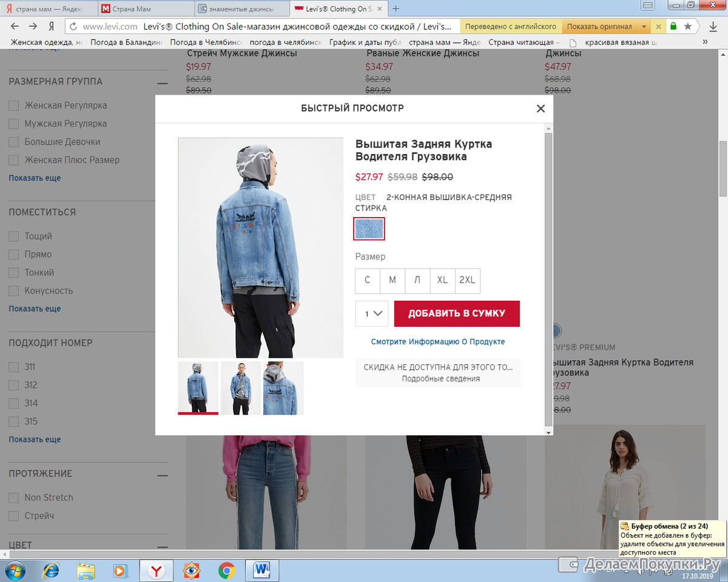
Task: Launch Internet Explorer from taskbar
Action: click(51, 570)
